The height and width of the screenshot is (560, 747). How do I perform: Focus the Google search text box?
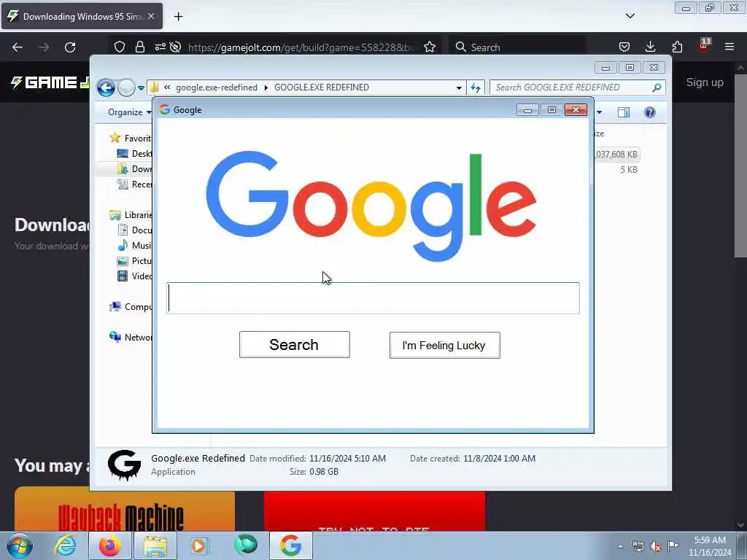click(x=373, y=298)
